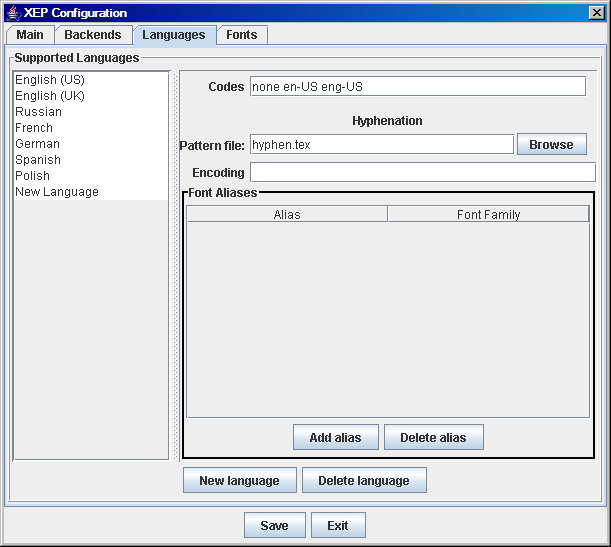The height and width of the screenshot is (547, 611).
Task: Click the Alias column header
Action: [x=287, y=215]
